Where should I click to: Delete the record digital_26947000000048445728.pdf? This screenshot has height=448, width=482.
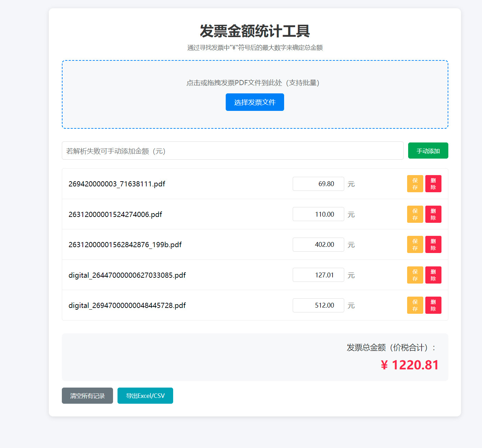(x=433, y=305)
